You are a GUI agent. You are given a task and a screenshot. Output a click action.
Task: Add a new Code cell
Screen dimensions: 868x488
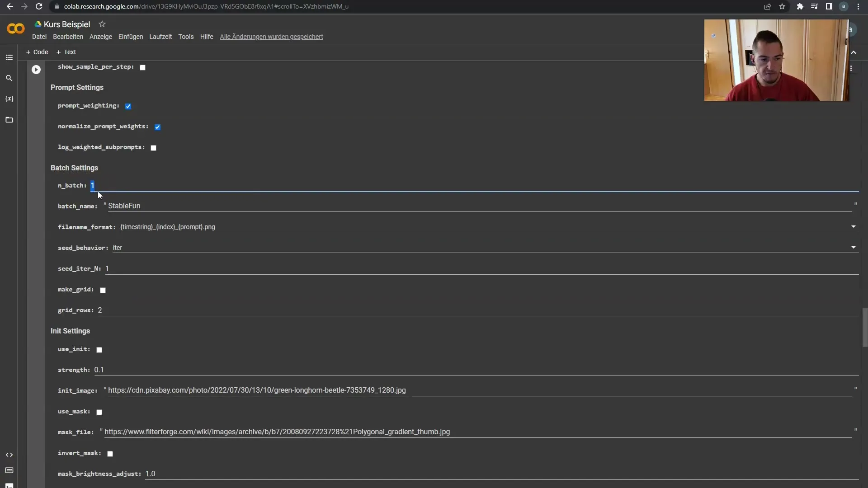[37, 52]
